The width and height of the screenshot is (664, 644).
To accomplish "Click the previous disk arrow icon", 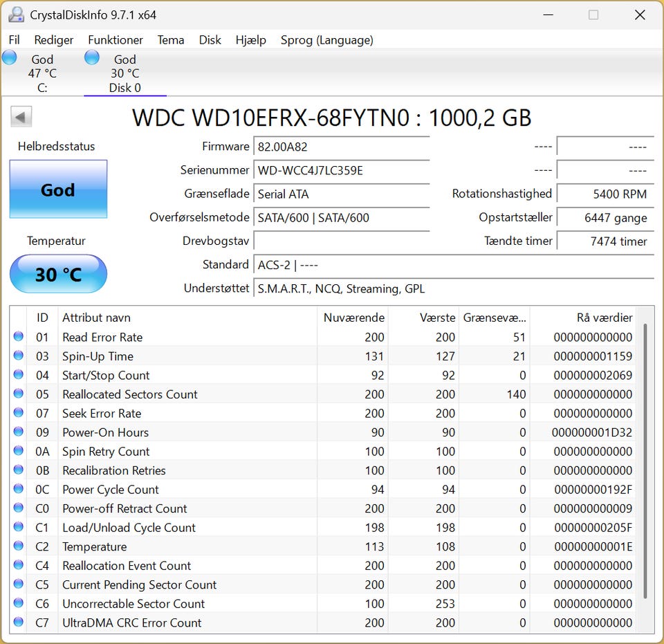I will coord(21,117).
